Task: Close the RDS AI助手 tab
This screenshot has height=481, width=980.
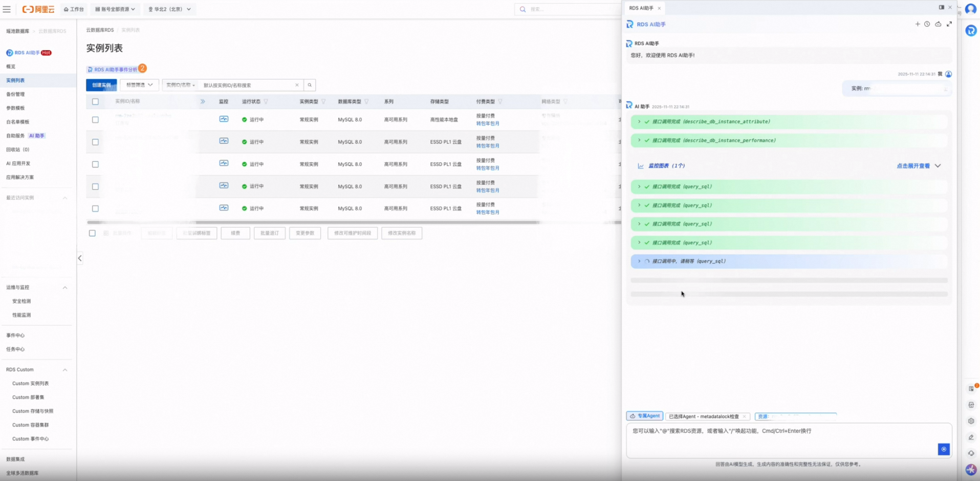Action: [x=659, y=8]
